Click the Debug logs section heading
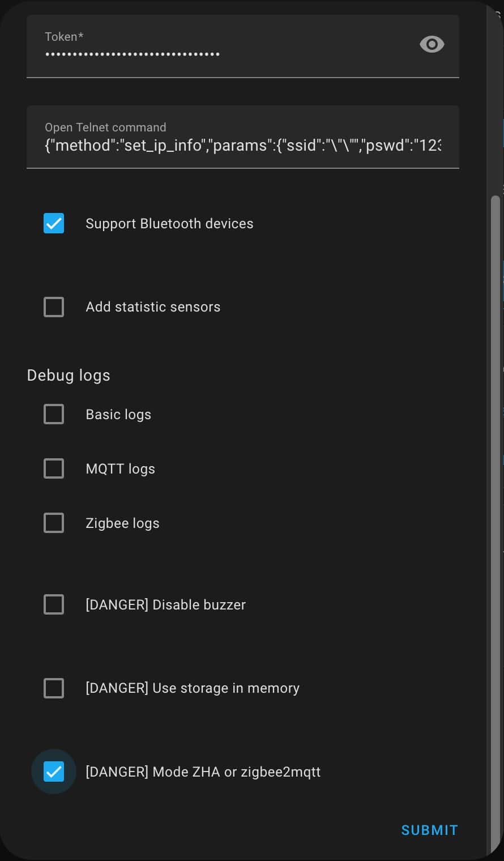Image resolution: width=504 pixels, height=861 pixels. coord(68,375)
